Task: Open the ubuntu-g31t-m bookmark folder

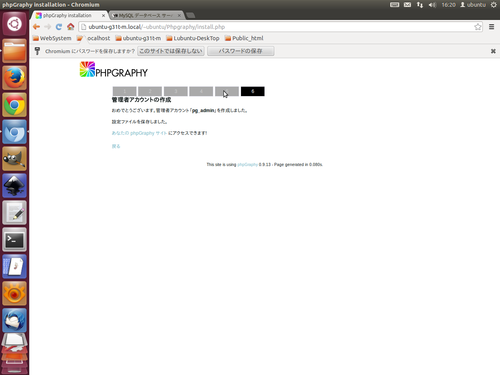Action: pos(138,38)
